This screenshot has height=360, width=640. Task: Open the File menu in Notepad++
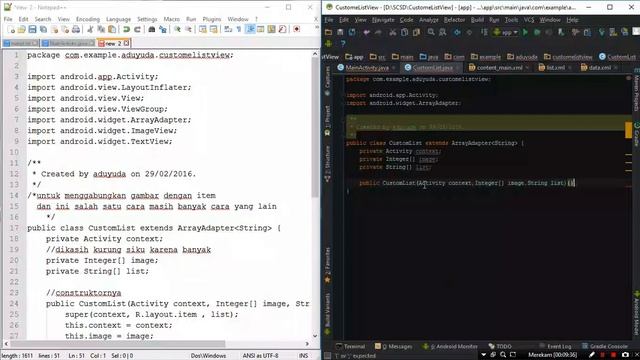8,19
